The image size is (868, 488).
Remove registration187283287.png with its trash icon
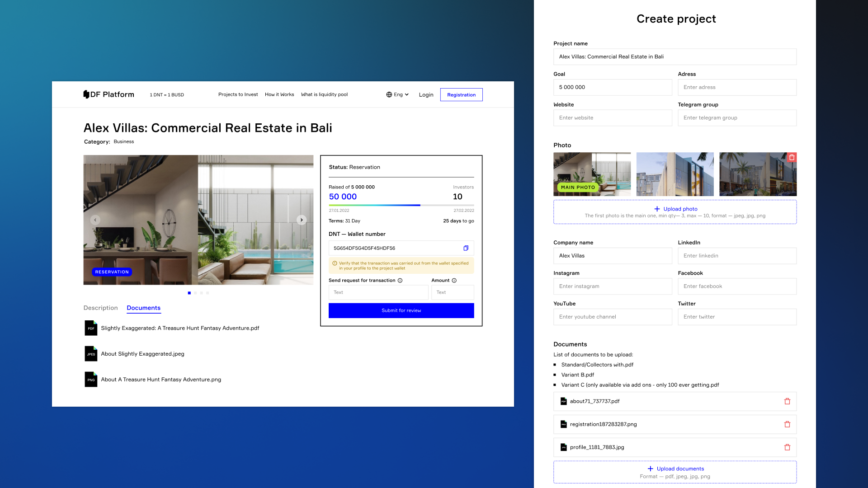tap(787, 424)
